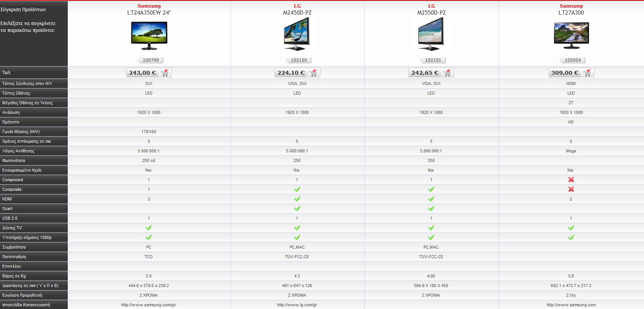The height and width of the screenshot is (309, 644).
Task: Click the 243,00 € price button
Action: [149, 73]
